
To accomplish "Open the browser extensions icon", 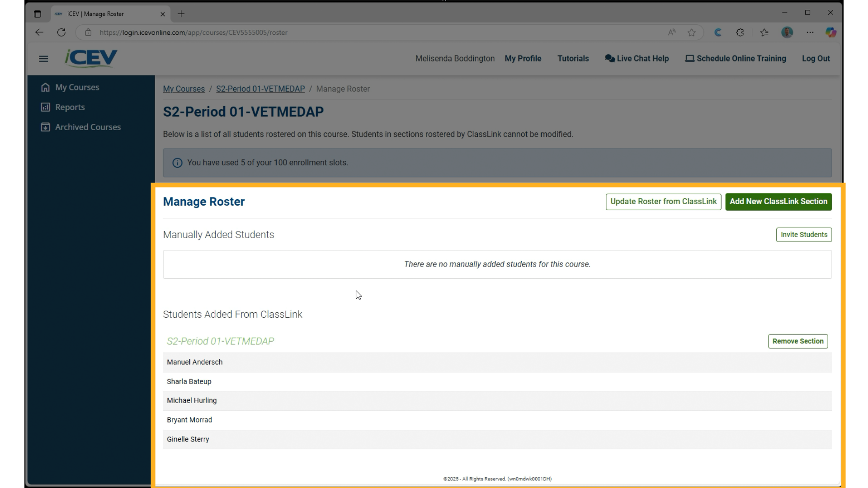I will click(x=740, y=32).
